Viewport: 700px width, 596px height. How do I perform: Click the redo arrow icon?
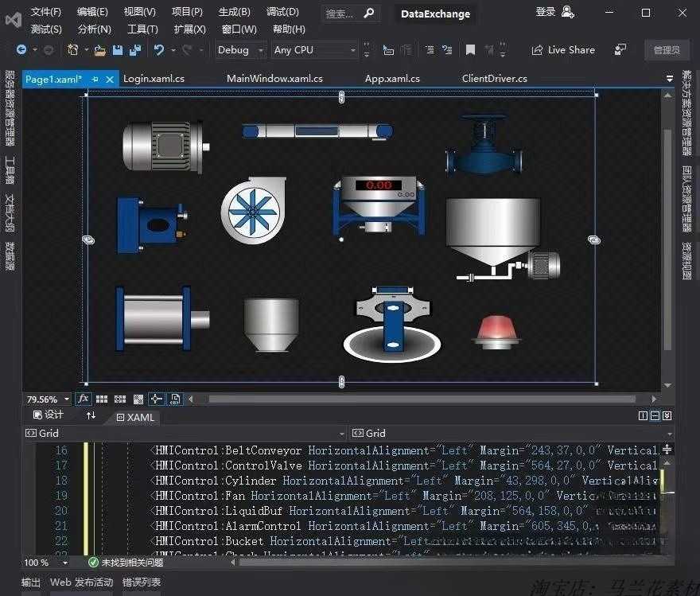(188, 50)
